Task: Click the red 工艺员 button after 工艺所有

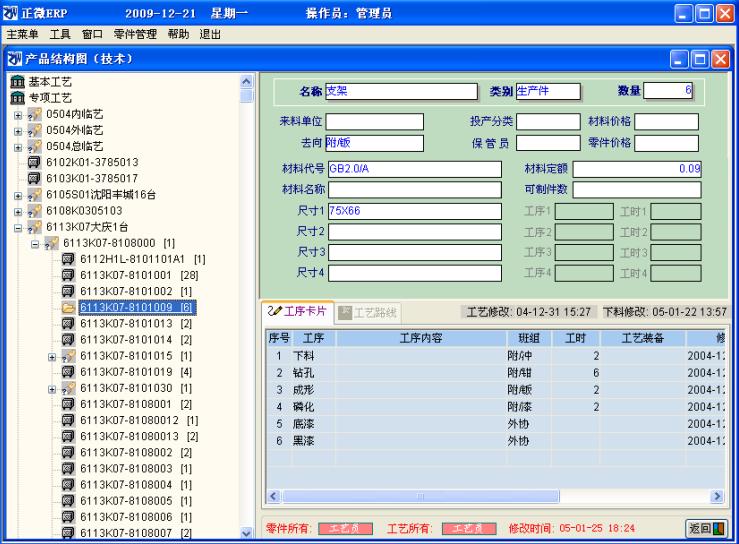Action: coord(469,528)
